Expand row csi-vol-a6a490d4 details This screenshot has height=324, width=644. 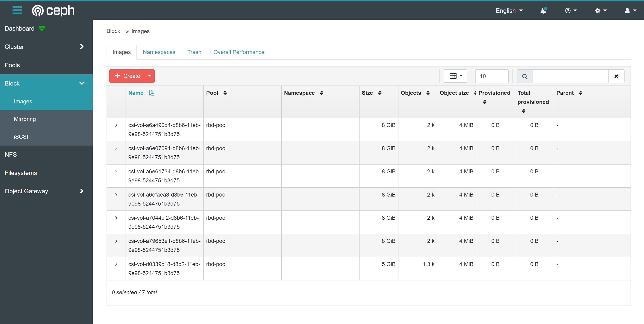click(x=116, y=125)
